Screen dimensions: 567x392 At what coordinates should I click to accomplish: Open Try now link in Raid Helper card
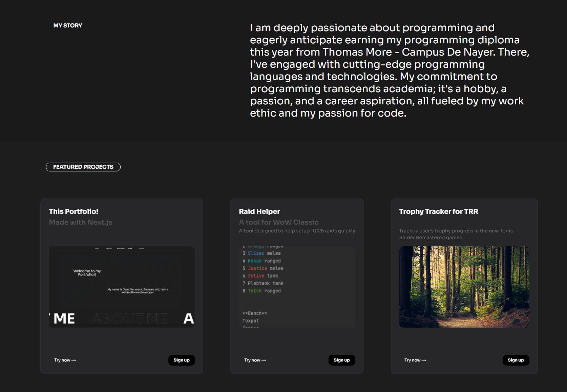click(255, 360)
